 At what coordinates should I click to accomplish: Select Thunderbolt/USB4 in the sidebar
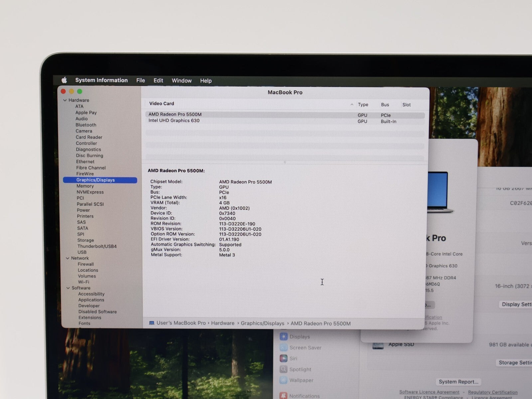[97, 246]
